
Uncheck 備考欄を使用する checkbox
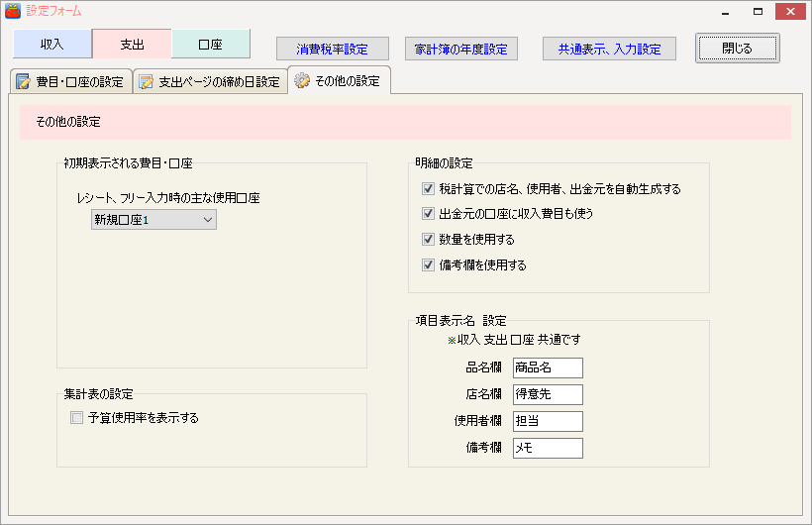[428, 264]
